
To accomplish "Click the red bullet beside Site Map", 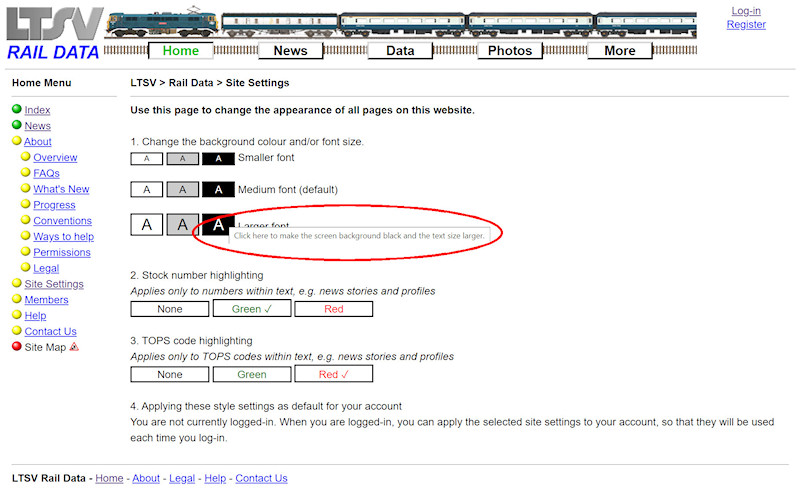I will [x=17, y=347].
